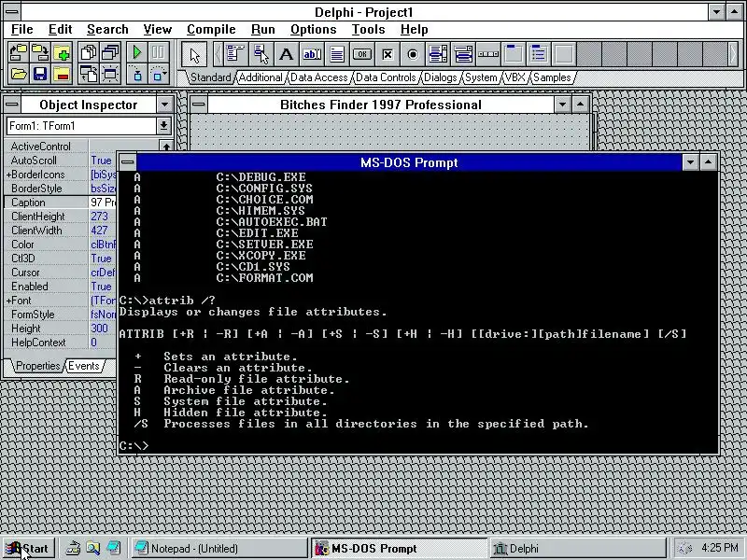The height and width of the screenshot is (560, 747).
Task: Pick the RadioGroup component icon
Action: [539, 54]
